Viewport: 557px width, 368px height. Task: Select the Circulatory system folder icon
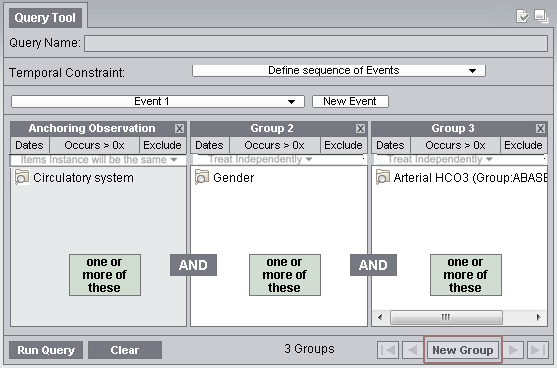coord(22,177)
